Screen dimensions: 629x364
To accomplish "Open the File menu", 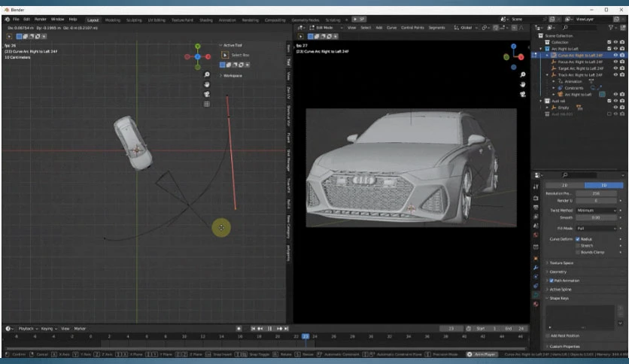I will (16, 20).
